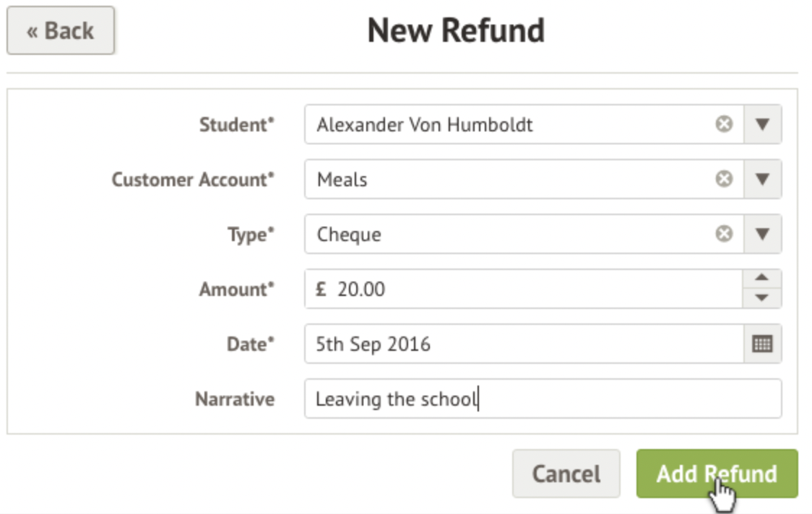Expand the Student dropdown list
The width and height of the screenshot is (812, 514).
[762, 125]
